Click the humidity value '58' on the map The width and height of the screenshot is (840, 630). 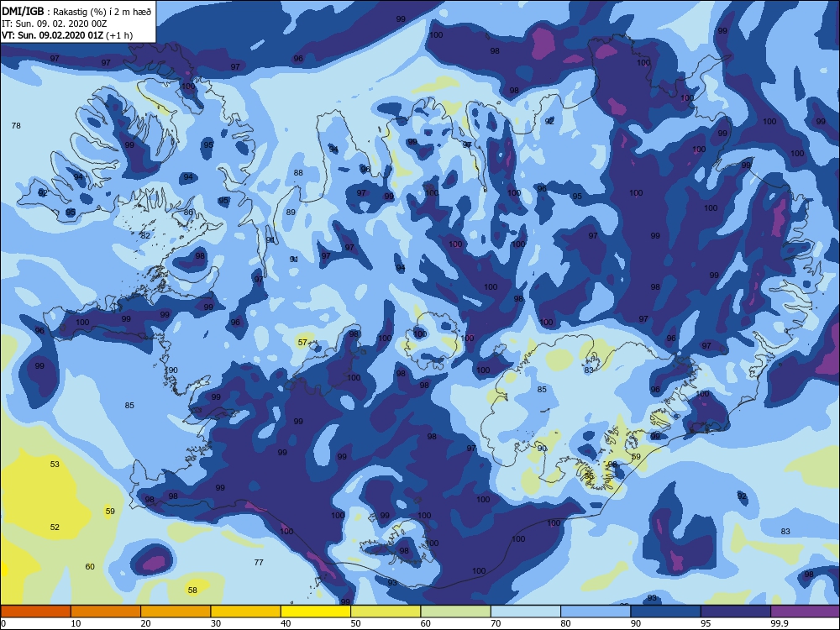(x=193, y=590)
